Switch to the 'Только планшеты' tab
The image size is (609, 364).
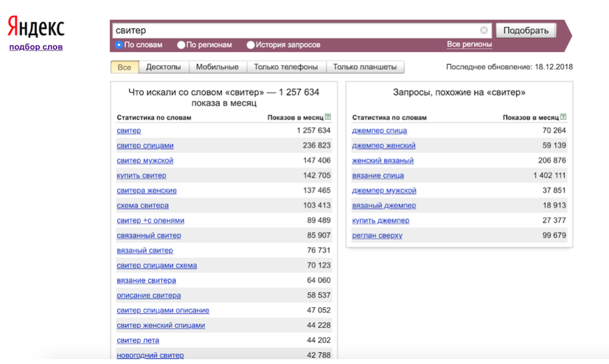click(x=365, y=67)
